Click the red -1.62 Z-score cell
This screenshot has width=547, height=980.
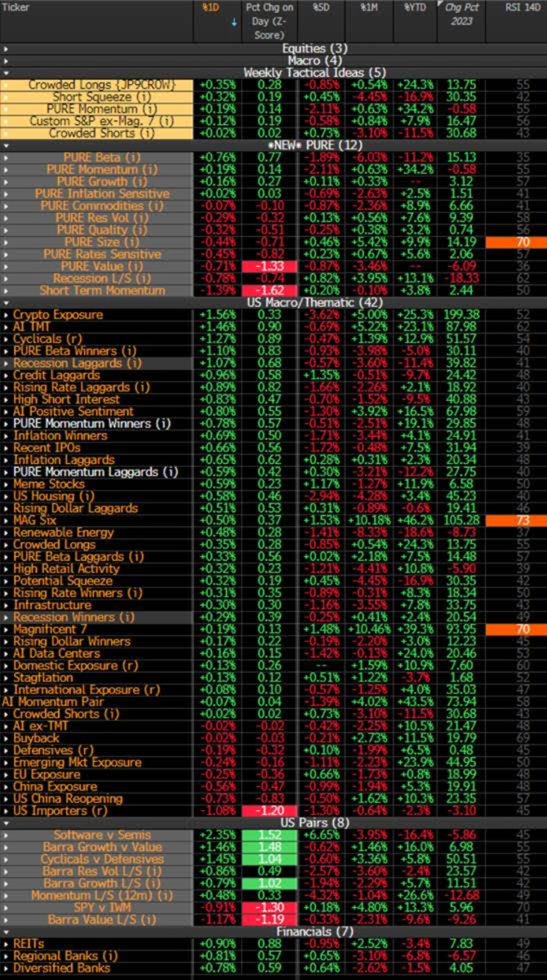pos(265,290)
